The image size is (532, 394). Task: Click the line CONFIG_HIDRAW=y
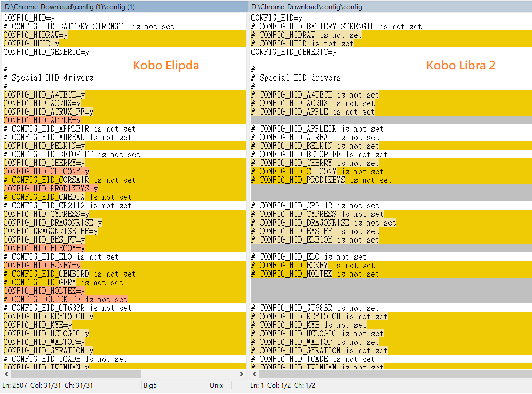click(36, 35)
